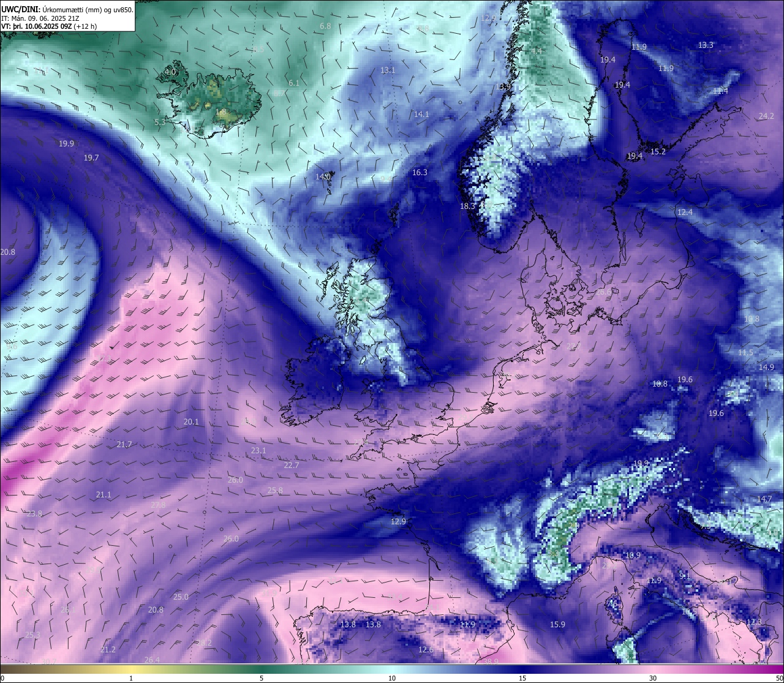Click the map value 15.9
The image size is (784, 683).
click(557, 624)
